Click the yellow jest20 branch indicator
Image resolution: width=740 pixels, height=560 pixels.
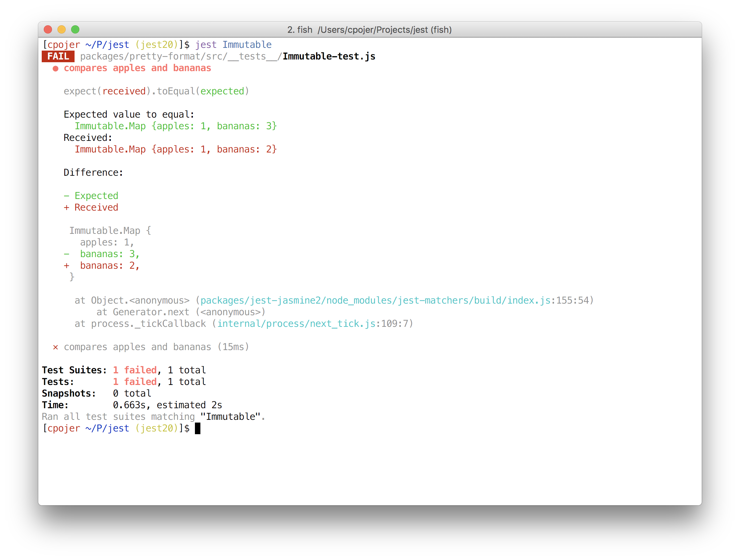157,44
